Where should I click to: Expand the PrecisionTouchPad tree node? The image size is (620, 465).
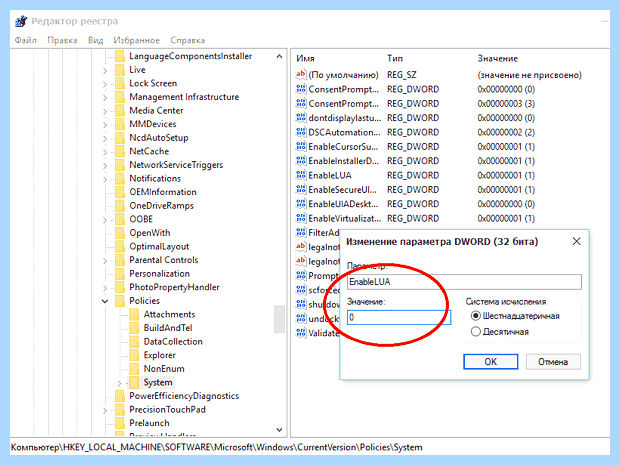point(105,410)
